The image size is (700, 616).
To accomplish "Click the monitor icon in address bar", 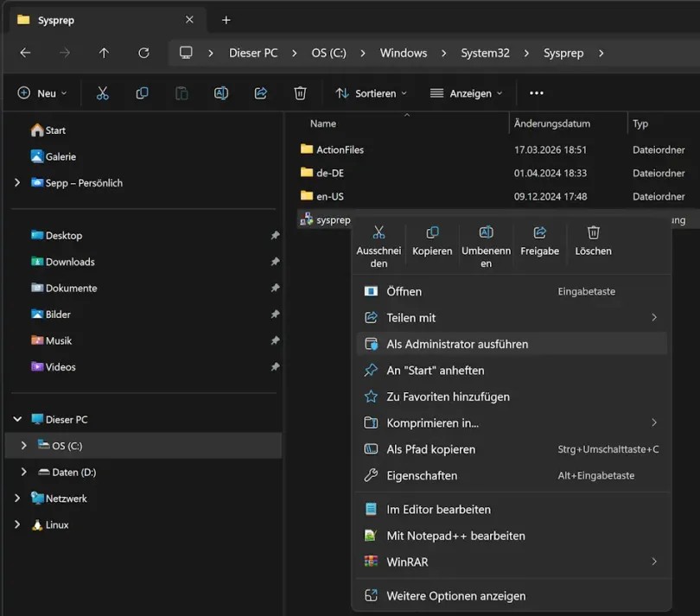I will (186, 53).
